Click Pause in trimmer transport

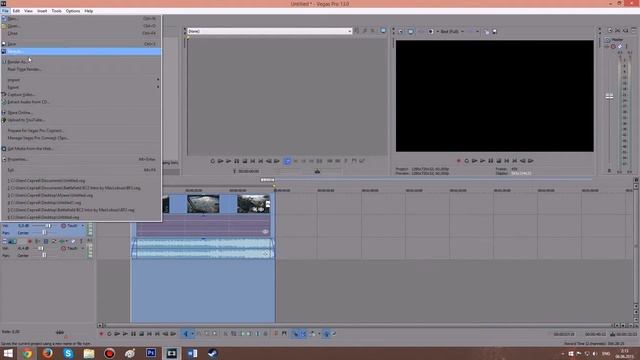pyautogui.click(x=236, y=161)
